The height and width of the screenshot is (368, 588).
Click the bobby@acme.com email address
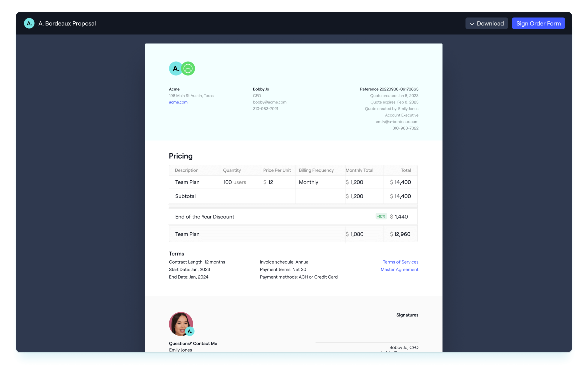[x=269, y=102]
